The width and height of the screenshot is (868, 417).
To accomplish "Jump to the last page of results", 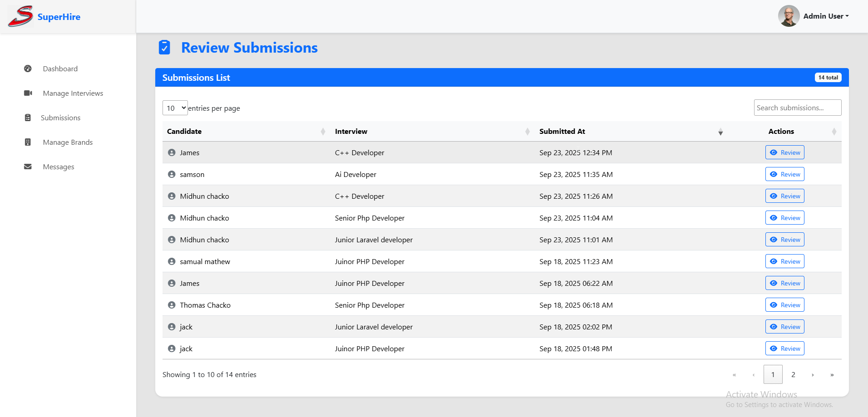I will pyautogui.click(x=832, y=375).
